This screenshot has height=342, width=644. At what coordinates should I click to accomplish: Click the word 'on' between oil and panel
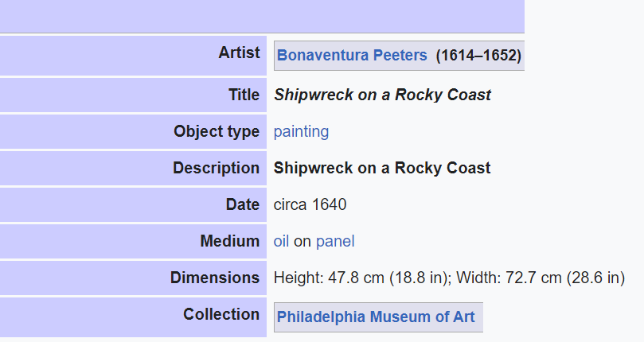[302, 242]
